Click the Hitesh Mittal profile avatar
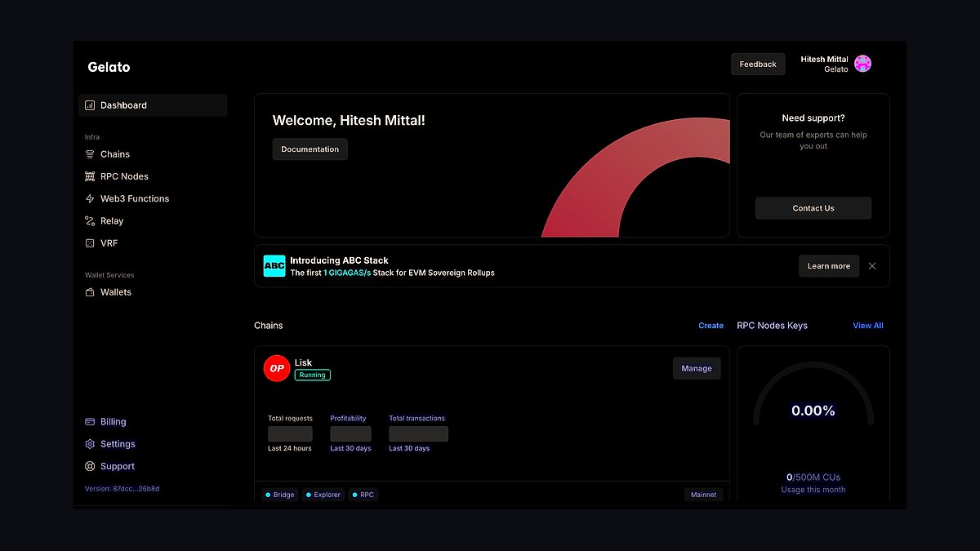Screen dimensions: 980x551 tap(862, 64)
